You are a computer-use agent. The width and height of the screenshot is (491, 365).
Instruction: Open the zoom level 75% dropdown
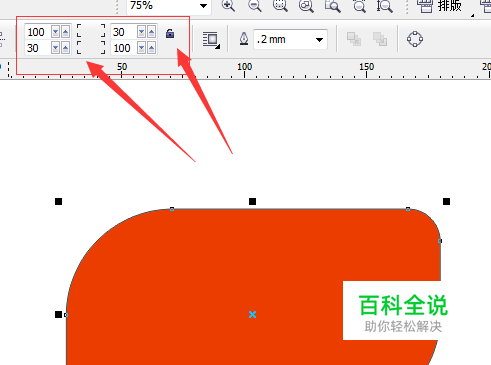point(203,6)
